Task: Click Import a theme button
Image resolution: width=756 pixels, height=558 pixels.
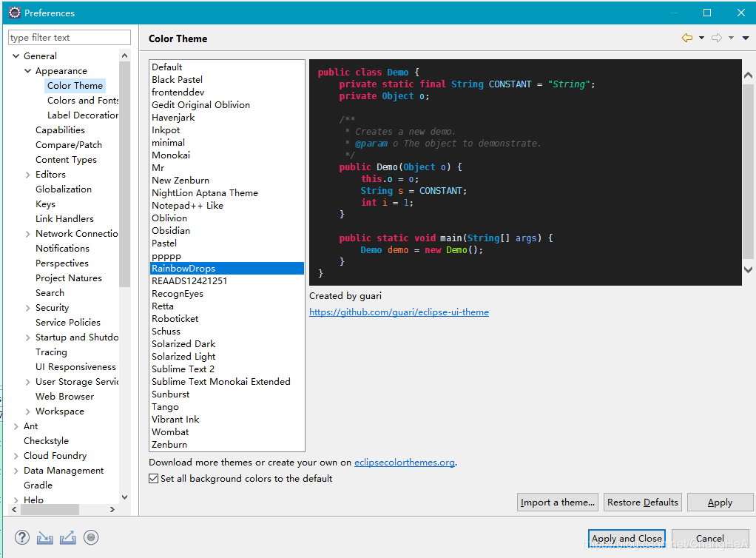Action: pos(557,502)
